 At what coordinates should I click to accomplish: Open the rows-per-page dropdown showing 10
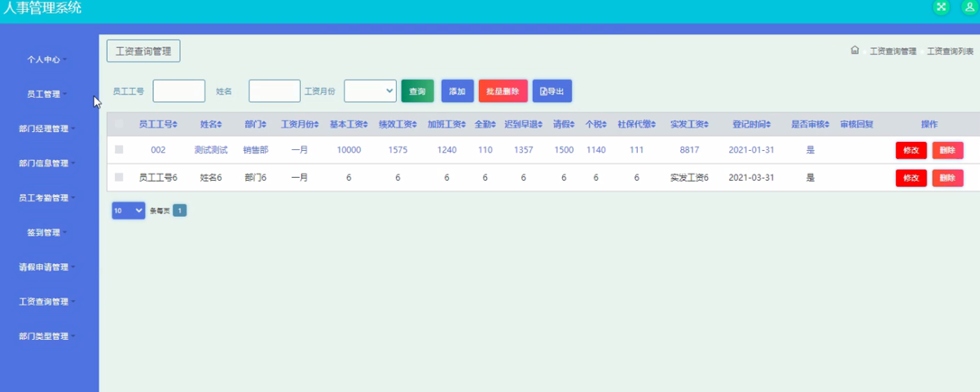point(128,210)
